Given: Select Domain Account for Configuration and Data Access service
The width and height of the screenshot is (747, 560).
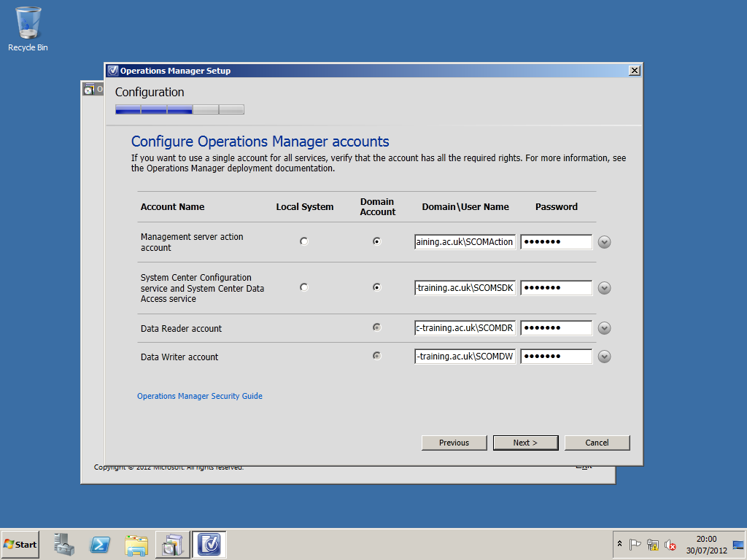Looking at the screenshot, I should click(377, 287).
